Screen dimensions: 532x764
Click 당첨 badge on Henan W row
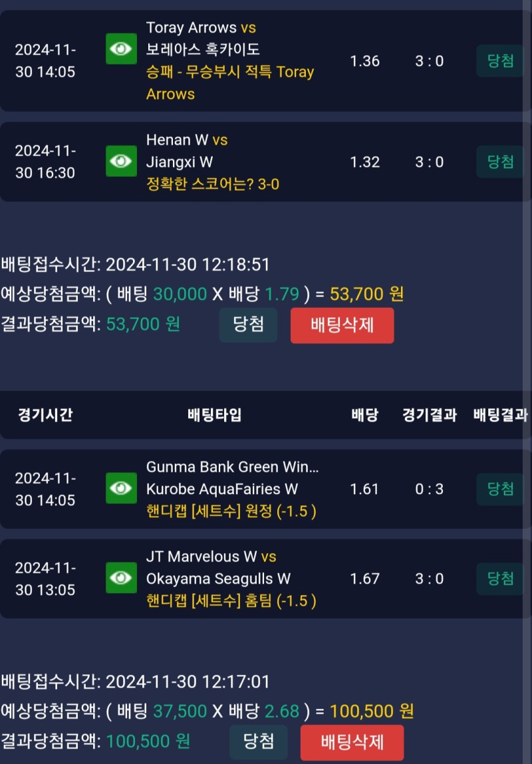(500, 162)
